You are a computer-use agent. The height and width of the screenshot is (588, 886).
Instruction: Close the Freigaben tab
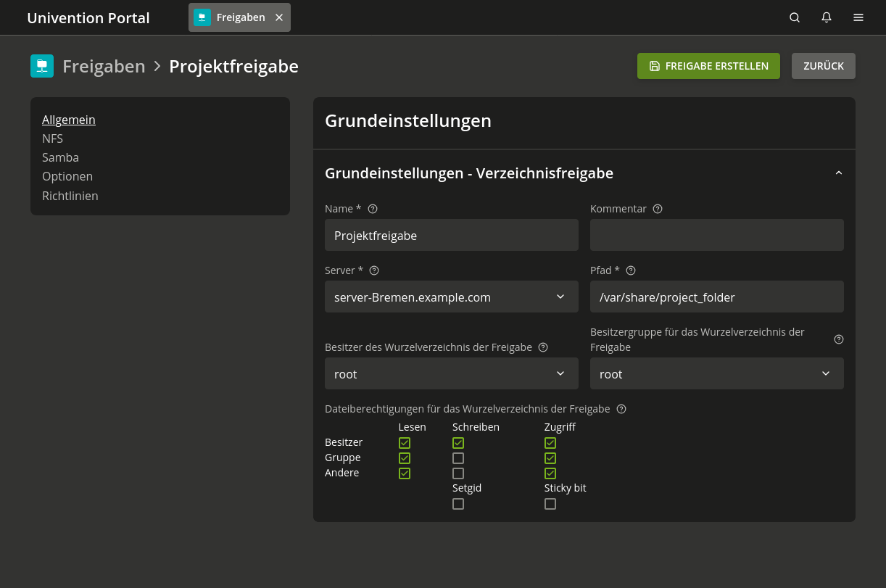tap(279, 17)
